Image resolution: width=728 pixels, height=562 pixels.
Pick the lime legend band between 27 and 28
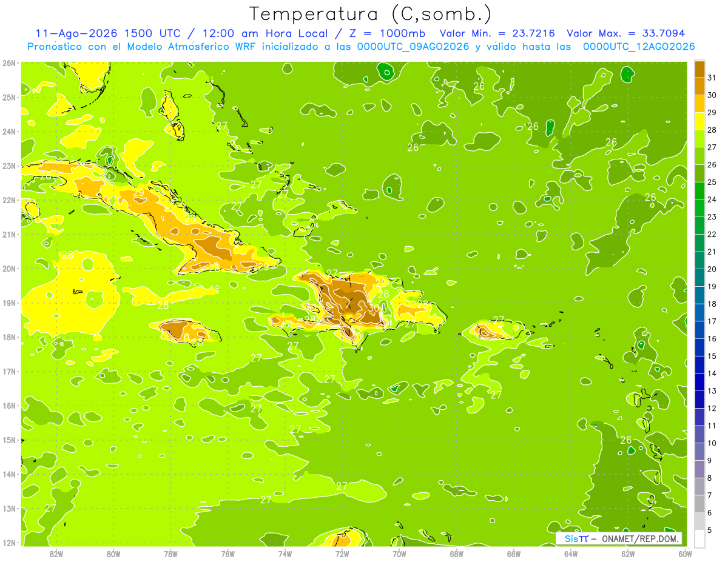[699, 138]
